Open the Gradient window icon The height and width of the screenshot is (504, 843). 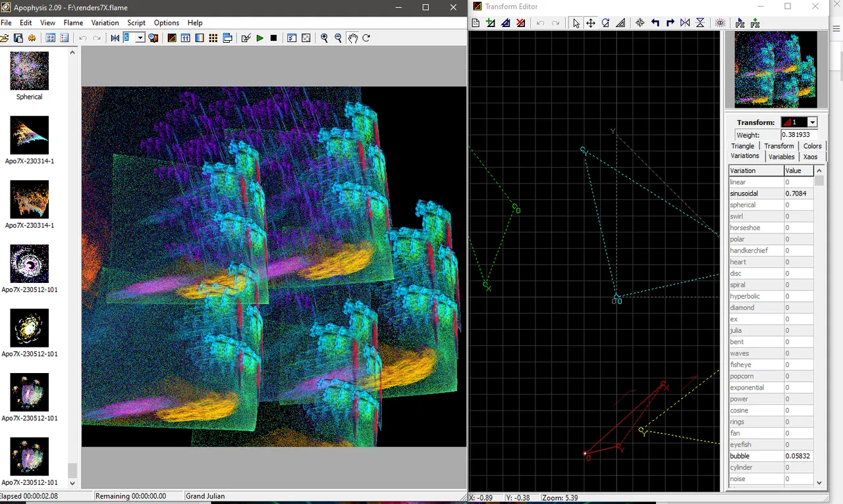click(199, 38)
